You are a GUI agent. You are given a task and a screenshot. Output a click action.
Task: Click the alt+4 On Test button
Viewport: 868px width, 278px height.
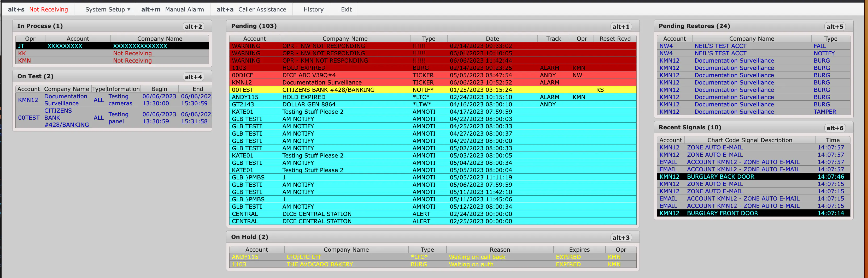tap(193, 77)
